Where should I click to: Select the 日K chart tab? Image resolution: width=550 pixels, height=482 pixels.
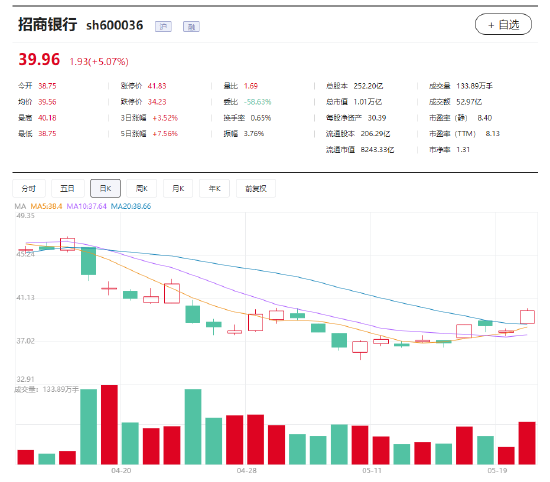click(105, 188)
